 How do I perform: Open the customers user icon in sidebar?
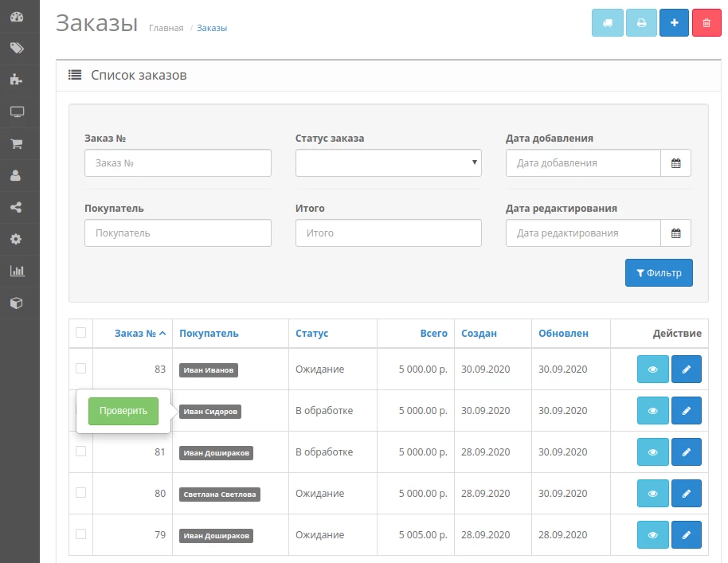click(x=16, y=175)
